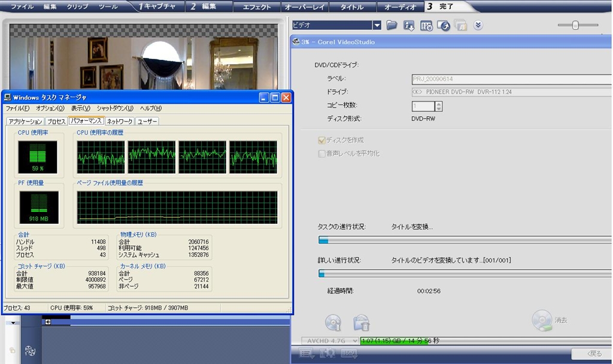Switch to the タイトル tab
Screen dimensions: 613x364
pyautogui.click(x=352, y=7)
